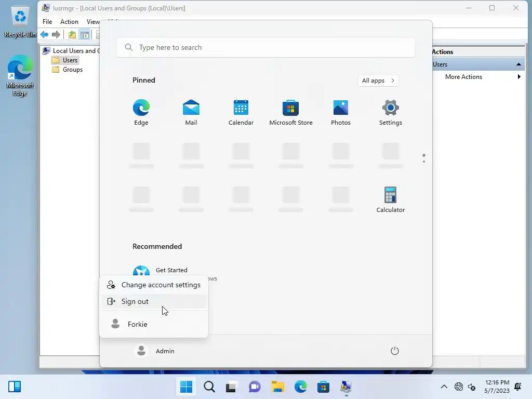Open the Calendar pinned app

(x=241, y=112)
